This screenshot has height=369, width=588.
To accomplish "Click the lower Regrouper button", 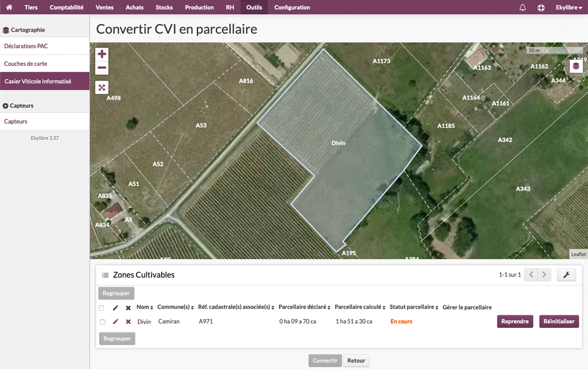I will point(117,338).
